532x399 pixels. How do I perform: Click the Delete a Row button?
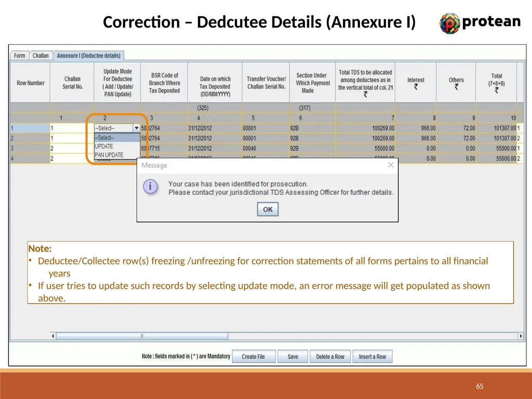[330, 356]
